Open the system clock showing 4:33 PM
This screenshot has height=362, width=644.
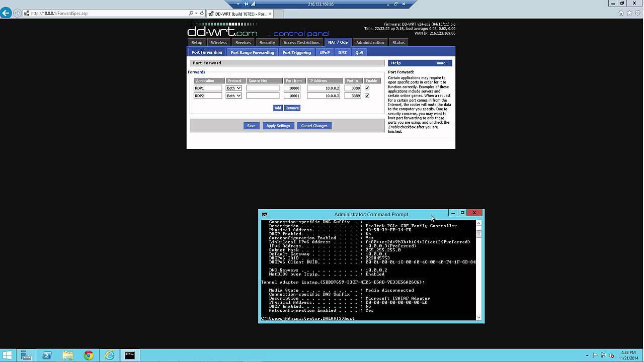pos(628,355)
